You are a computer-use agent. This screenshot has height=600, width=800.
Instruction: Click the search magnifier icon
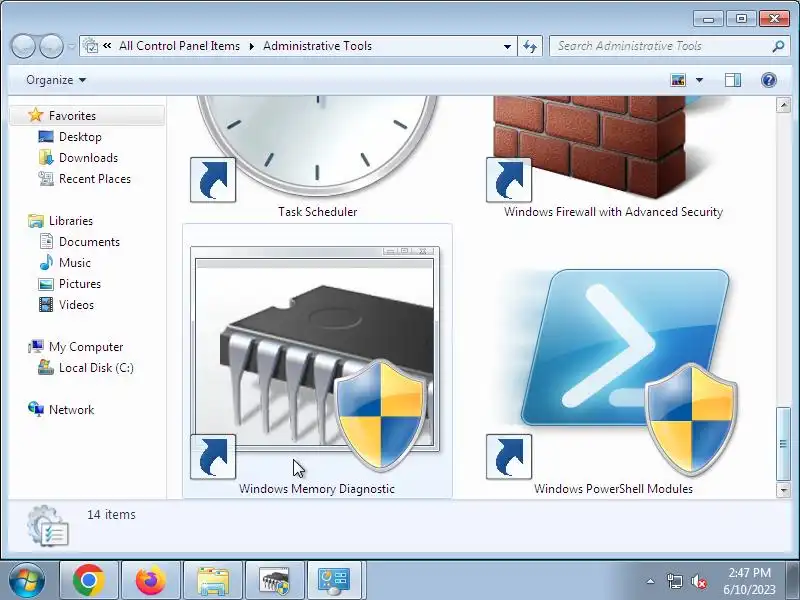point(778,46)
